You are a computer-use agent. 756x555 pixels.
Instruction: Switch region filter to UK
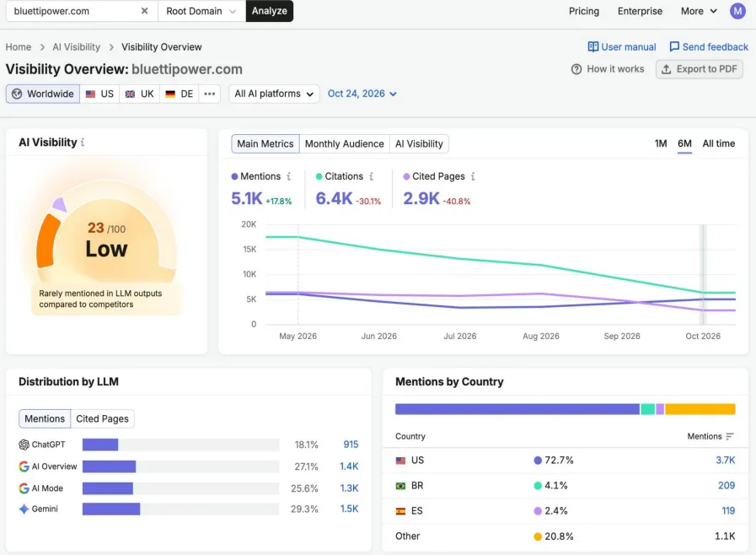(140, 94)
